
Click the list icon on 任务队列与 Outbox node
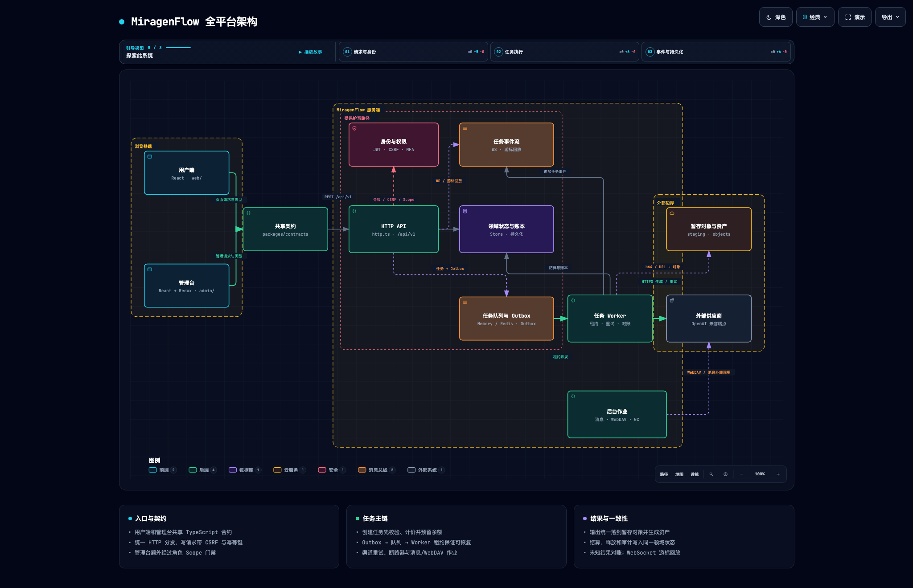(x=465, y=302)
